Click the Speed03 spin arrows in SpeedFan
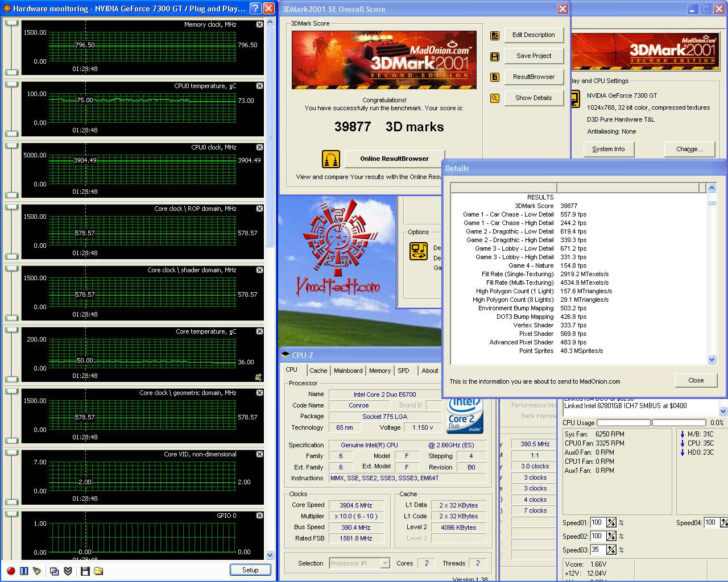 [611, 550]
